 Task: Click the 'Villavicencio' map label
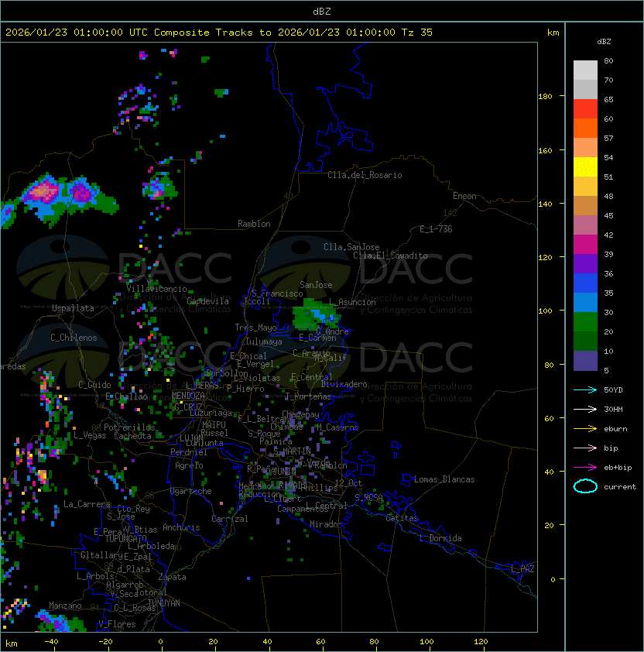coord(156,289)
